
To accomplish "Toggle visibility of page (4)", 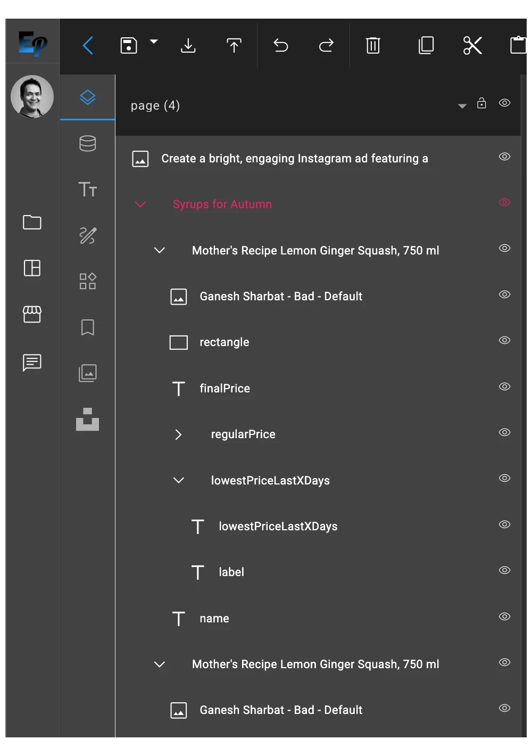I will (x=505, y=103).
